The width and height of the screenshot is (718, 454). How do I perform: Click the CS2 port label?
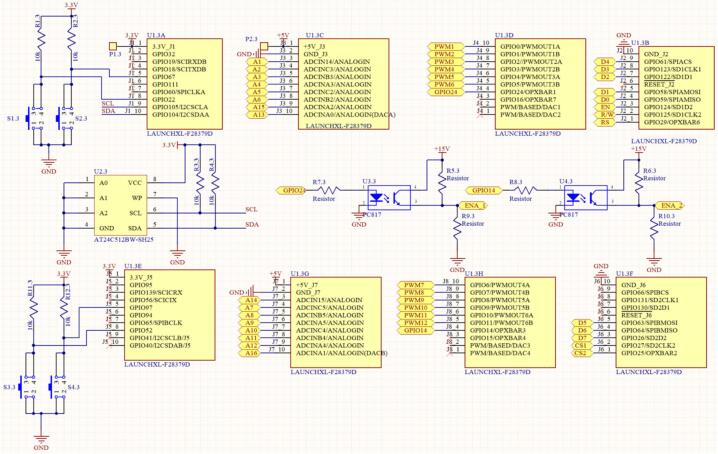pos(582,353)
